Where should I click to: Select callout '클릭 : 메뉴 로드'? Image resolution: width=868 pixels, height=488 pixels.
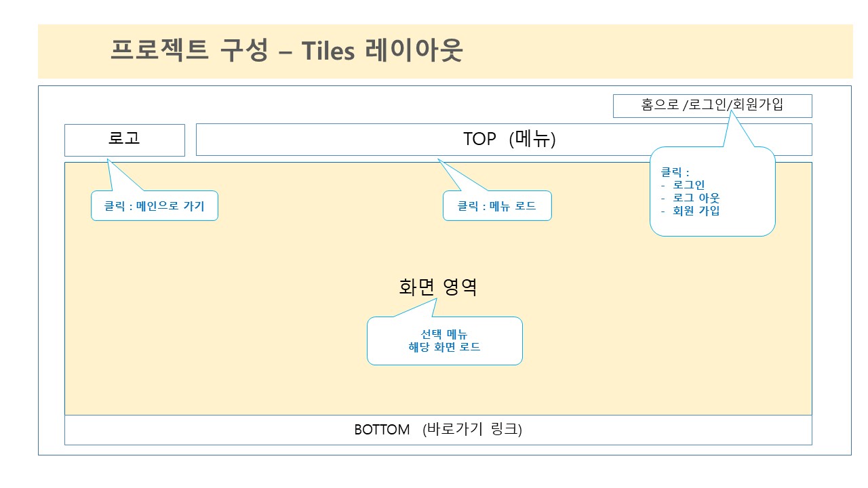497,205
